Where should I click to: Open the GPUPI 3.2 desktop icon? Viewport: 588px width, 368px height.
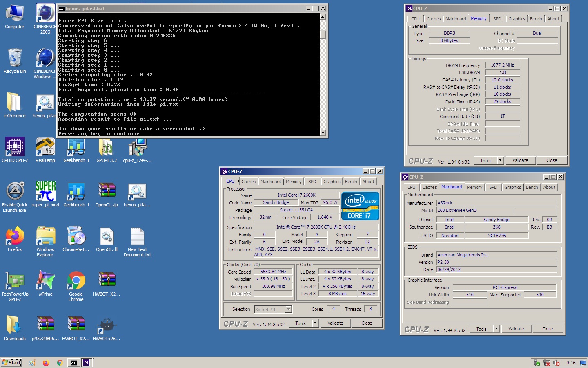[x=107, y=150]
